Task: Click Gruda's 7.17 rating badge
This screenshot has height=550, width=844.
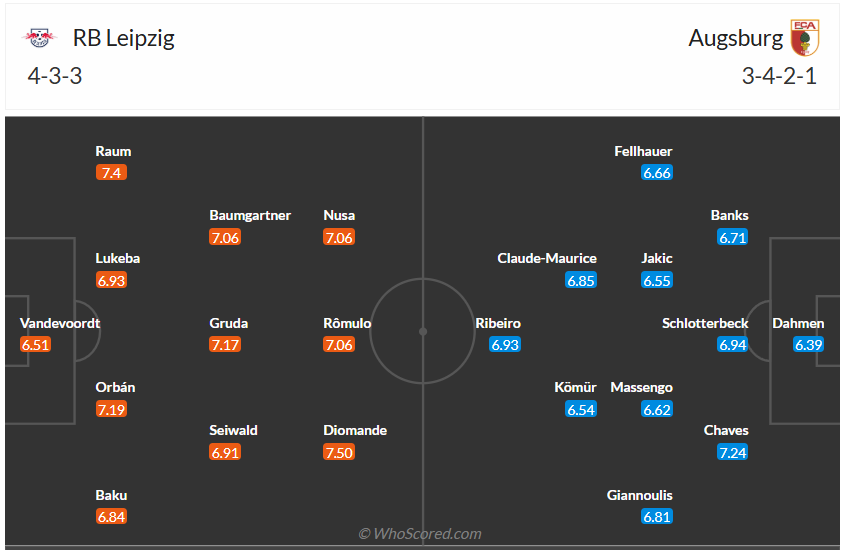Action: click(x=226, y=345)
